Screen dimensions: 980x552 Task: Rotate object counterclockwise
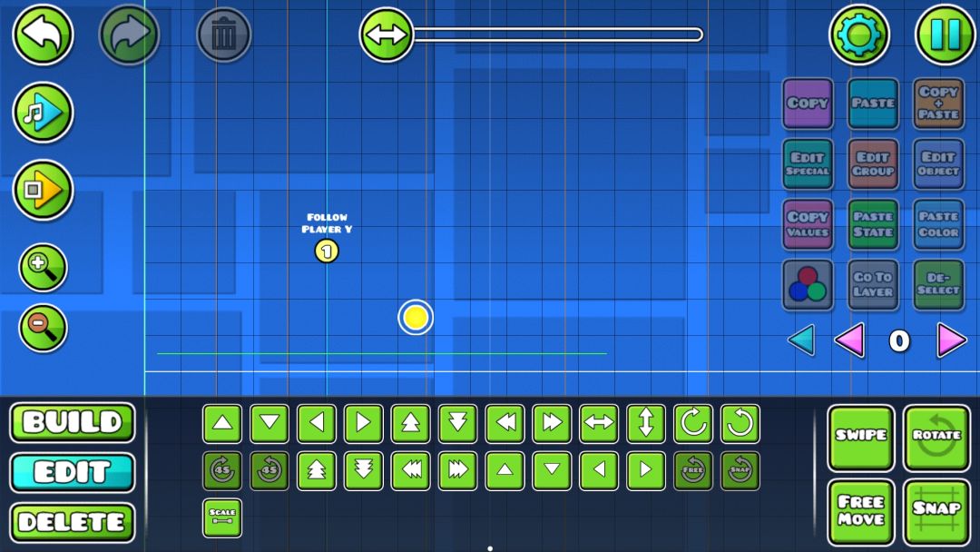pyautogui.click(x=740, y=423)
